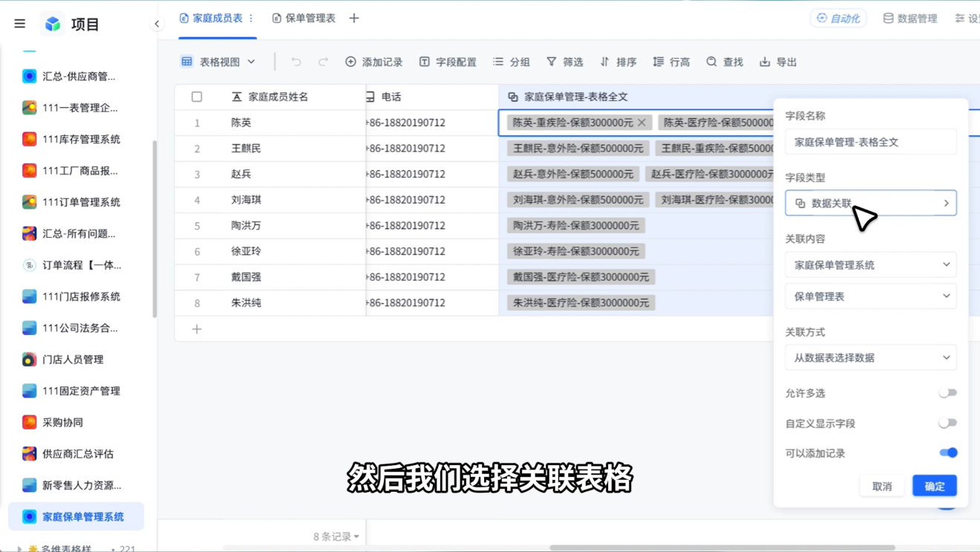Click 添加记录 toolbar button
Screen dimensions: 980x552
pos(373,62)
